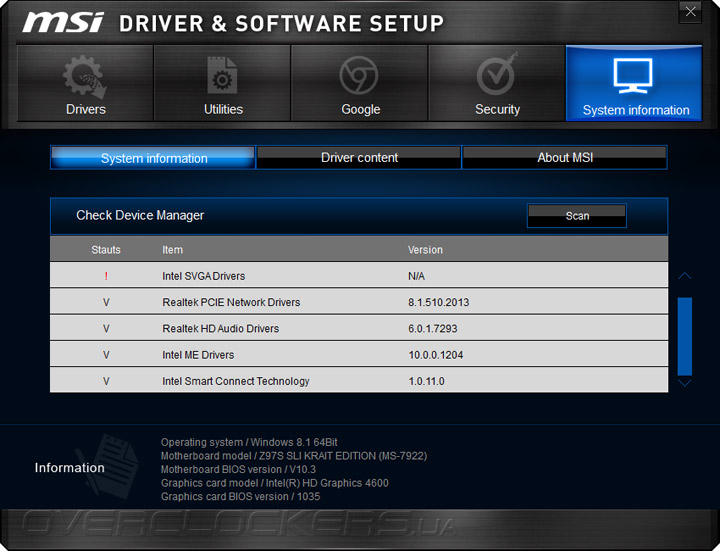Click the scroll up arrow of driver list
Viewport: 720px width, 551px height.
click(685, 276)
